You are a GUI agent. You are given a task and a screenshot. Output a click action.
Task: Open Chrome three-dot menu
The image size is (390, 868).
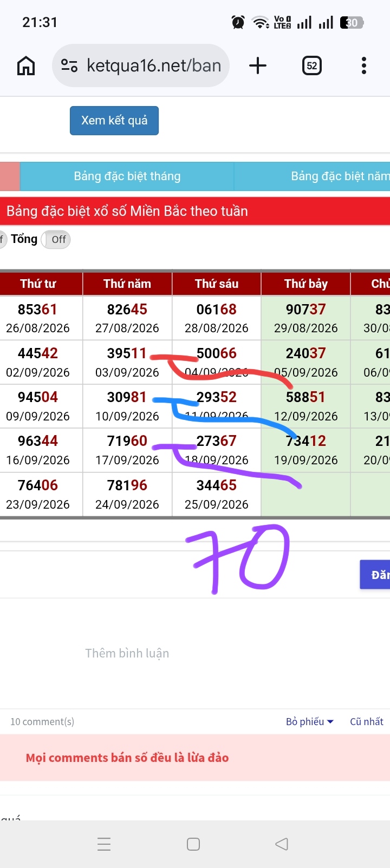coord(364,65)
